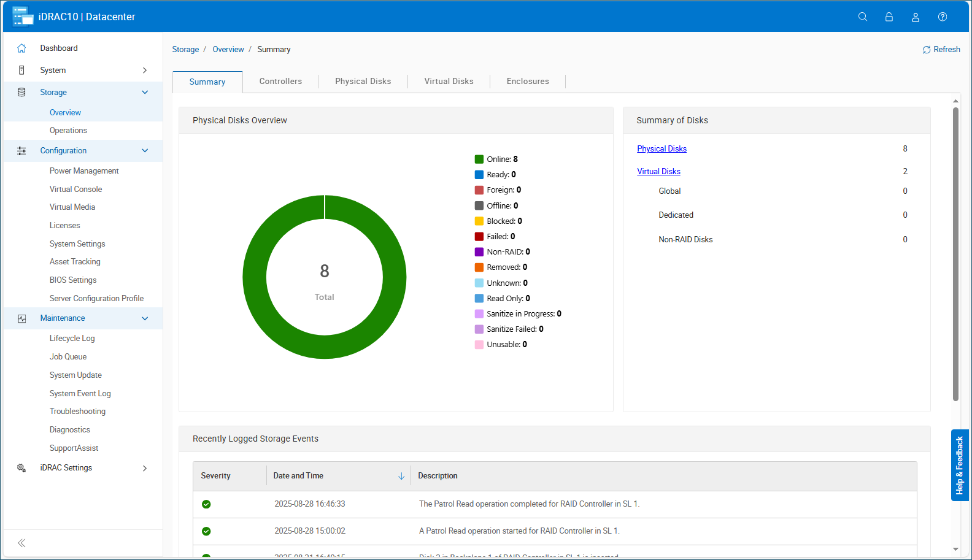This screenshot has height=560, width=972.
Task: Click the green Online legend swatch
Action: click(479, 159)
